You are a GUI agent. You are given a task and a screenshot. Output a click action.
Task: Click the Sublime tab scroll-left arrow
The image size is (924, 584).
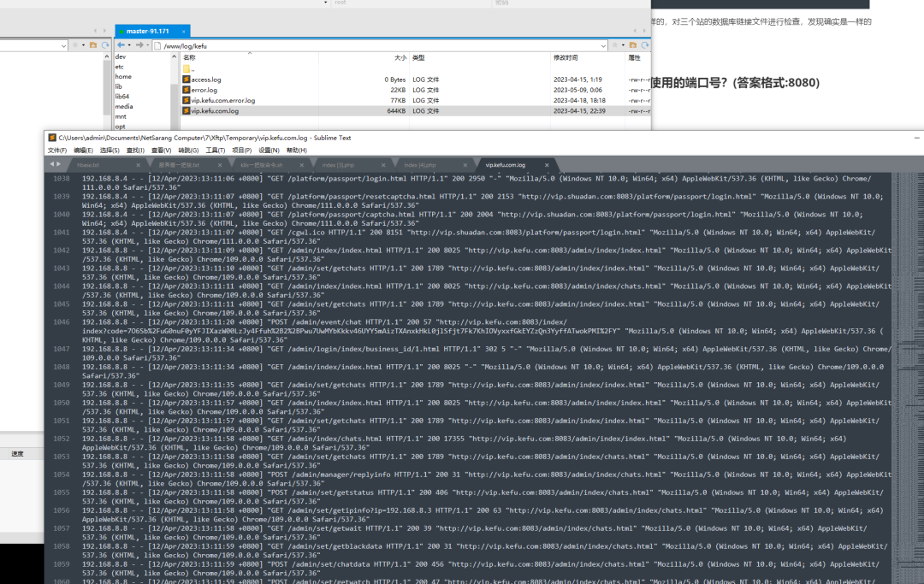click(x=52, y=164)
